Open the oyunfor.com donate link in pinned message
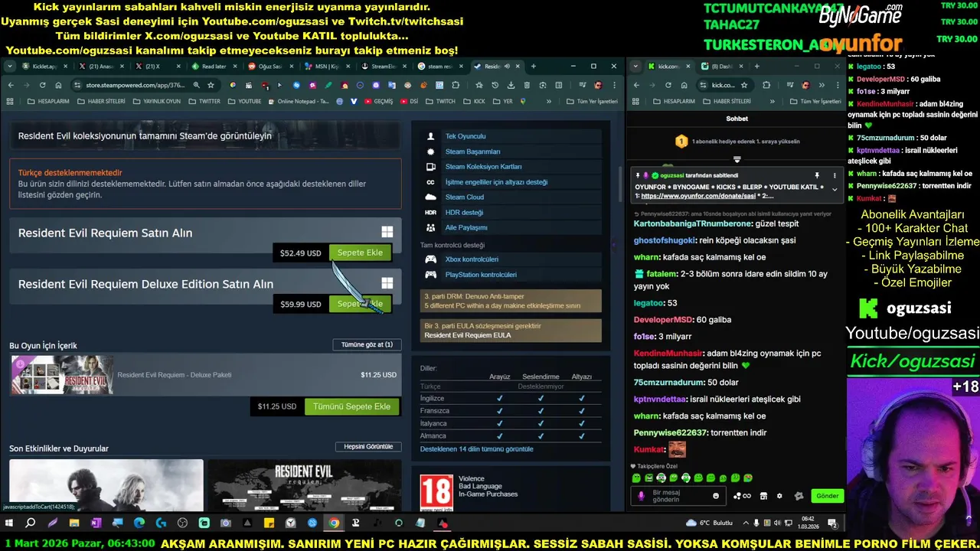Screen dimensions: 980x551 point(697,196)
